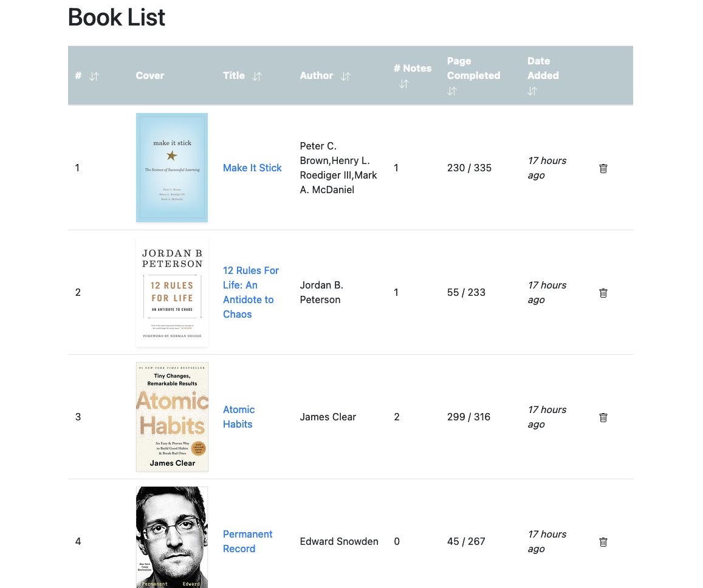Sort list by Title arrows icon
This screenshot has height=588, width=703.
(256, 77)
